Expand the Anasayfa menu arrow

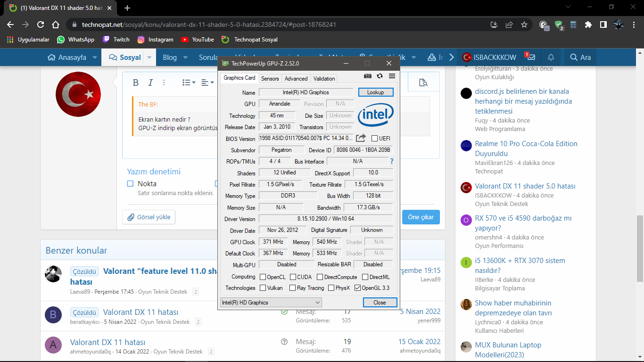[95, 58]
